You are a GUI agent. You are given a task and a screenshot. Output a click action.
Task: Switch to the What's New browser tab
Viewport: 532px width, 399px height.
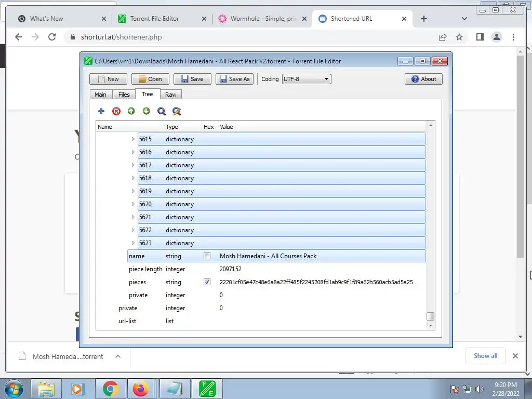coord(62,19)
